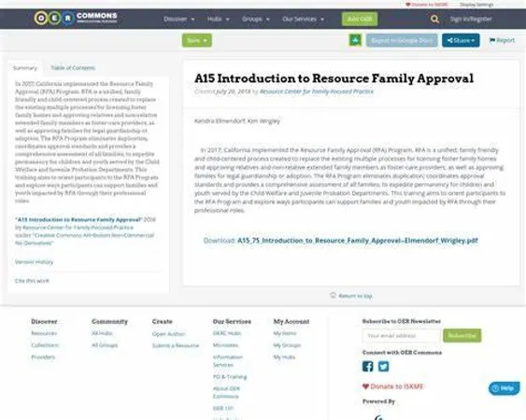The height and width of the screenshot is (420, 526).
Task: Click the green Subscribe button
Action: [462, 335]
